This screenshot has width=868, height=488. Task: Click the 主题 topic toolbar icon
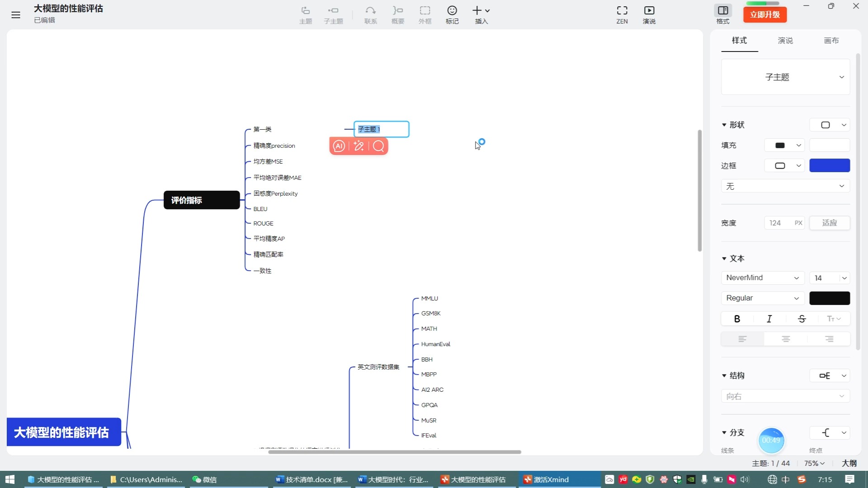[x=306, y=15]
